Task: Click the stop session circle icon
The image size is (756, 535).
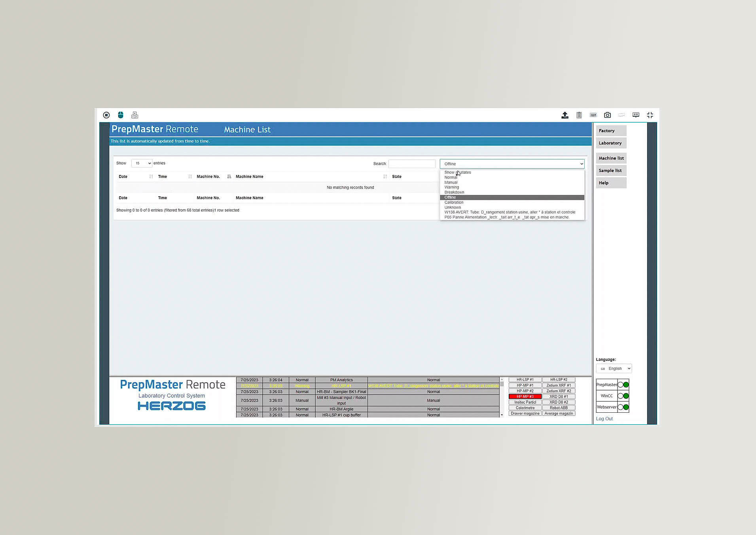Action: (106, 115)
